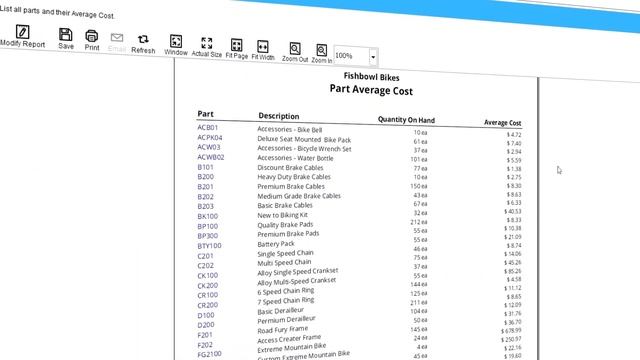
Task: Open part link FG2100
Action: (x=209, y=354)
